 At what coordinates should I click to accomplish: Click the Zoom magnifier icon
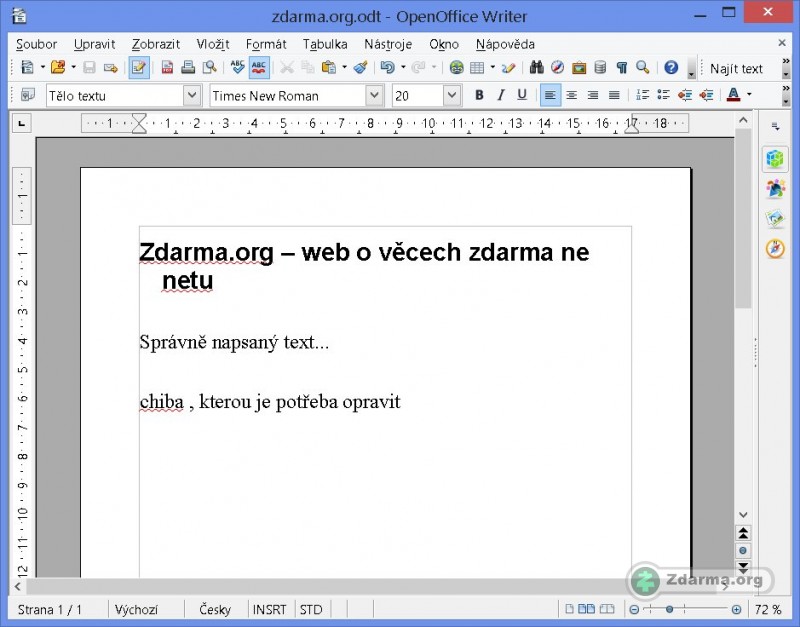coord(642,67)
